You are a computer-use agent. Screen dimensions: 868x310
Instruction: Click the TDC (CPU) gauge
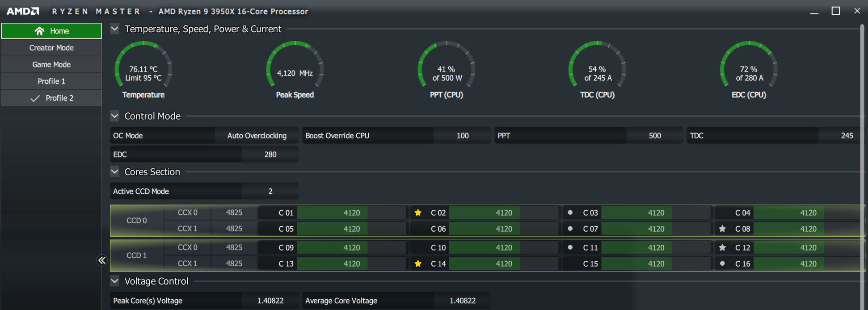click(598, 69)
